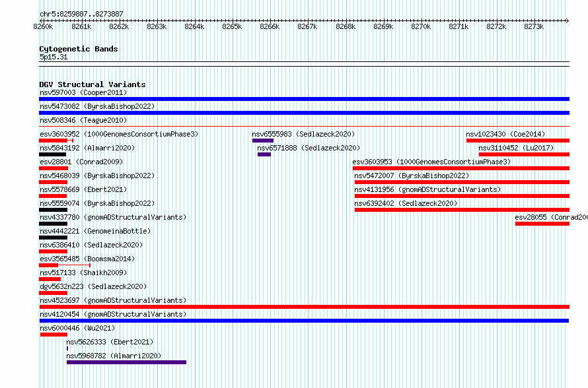Select the blue bar under nsv5473082
Viewport: 588px width, 388px height.
304,113
